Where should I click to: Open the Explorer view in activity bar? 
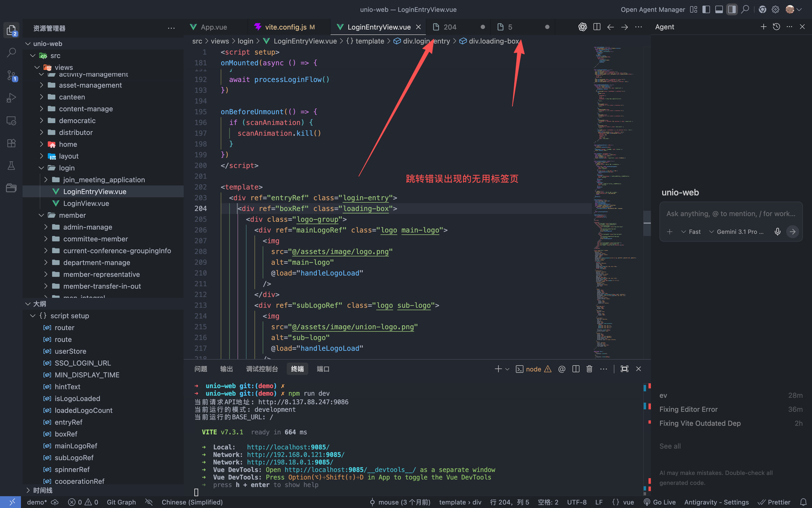(x=11, y=30)
